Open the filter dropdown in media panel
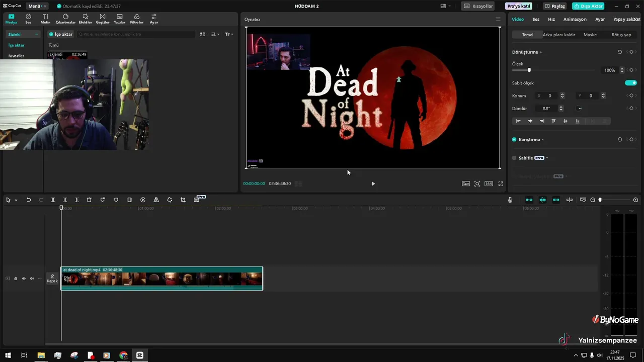Screen dimensions: 644x362 coord(228,34)
